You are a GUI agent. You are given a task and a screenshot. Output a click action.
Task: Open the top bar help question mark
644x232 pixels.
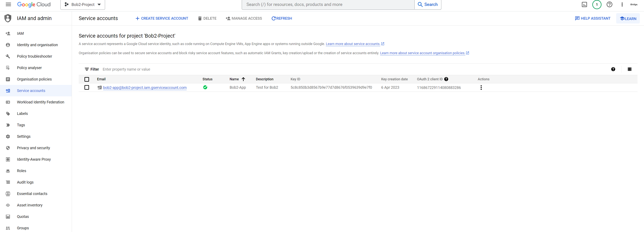609,5
